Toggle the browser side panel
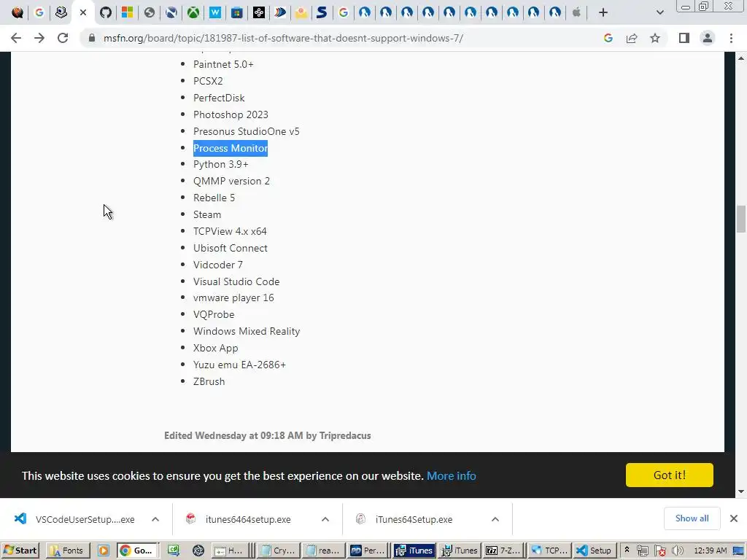Viewport: 747px width, 560px height. click(x=684, y=38)
